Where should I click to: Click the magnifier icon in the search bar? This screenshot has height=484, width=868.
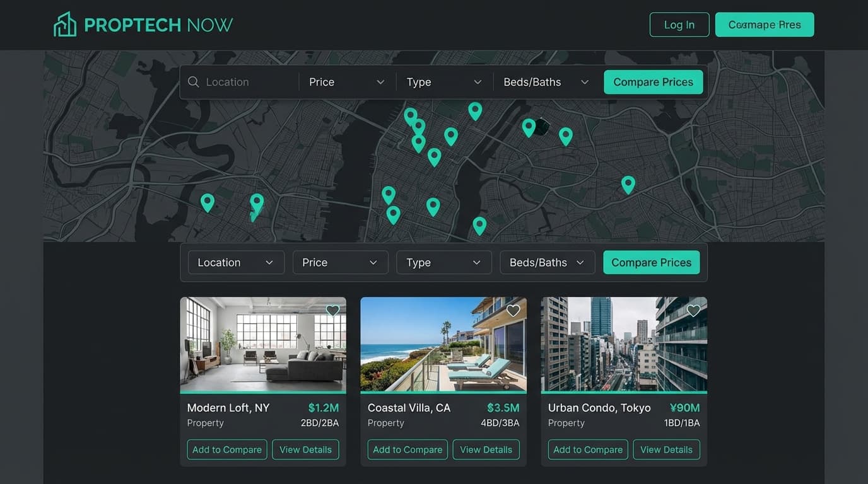pyautogui.click(x=193, y=82)
